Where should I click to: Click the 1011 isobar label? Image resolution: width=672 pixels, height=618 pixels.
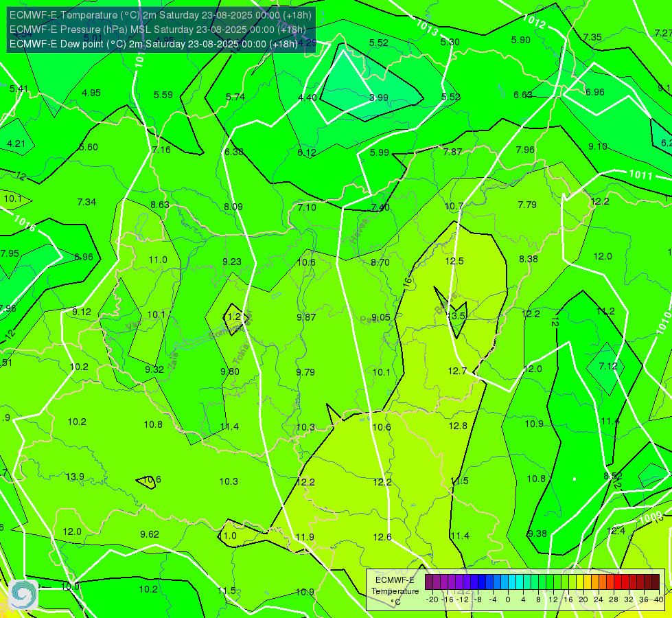(640, 174)
